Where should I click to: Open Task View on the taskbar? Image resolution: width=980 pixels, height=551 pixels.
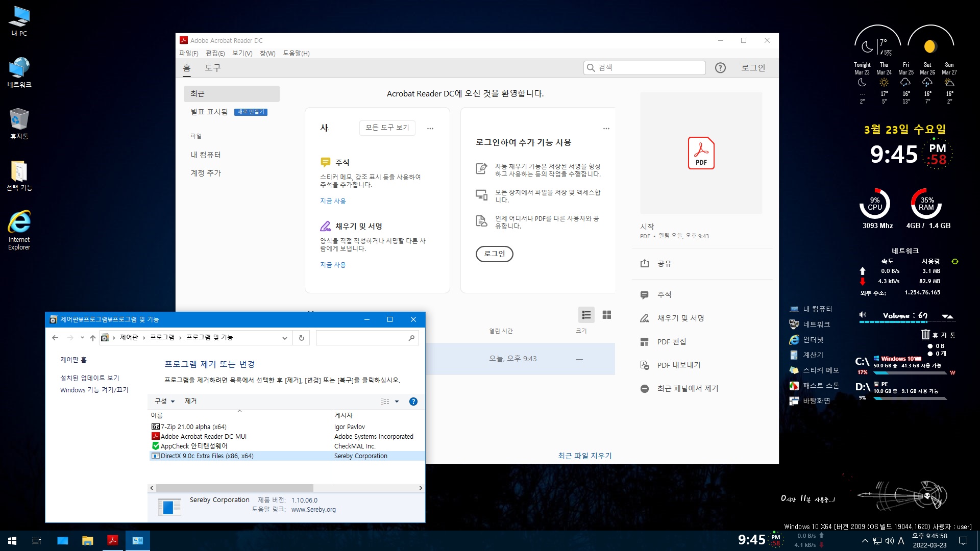37,540
